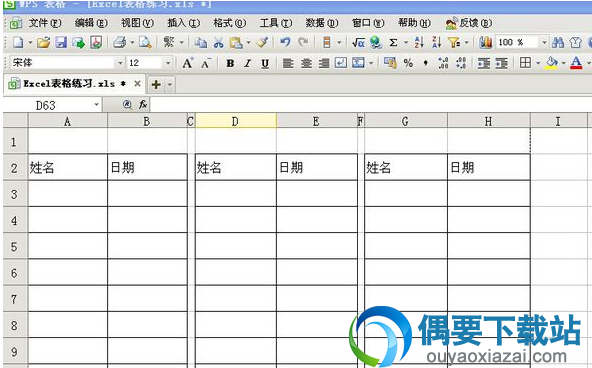Open a file with folder icon

[x=43, y=42]
